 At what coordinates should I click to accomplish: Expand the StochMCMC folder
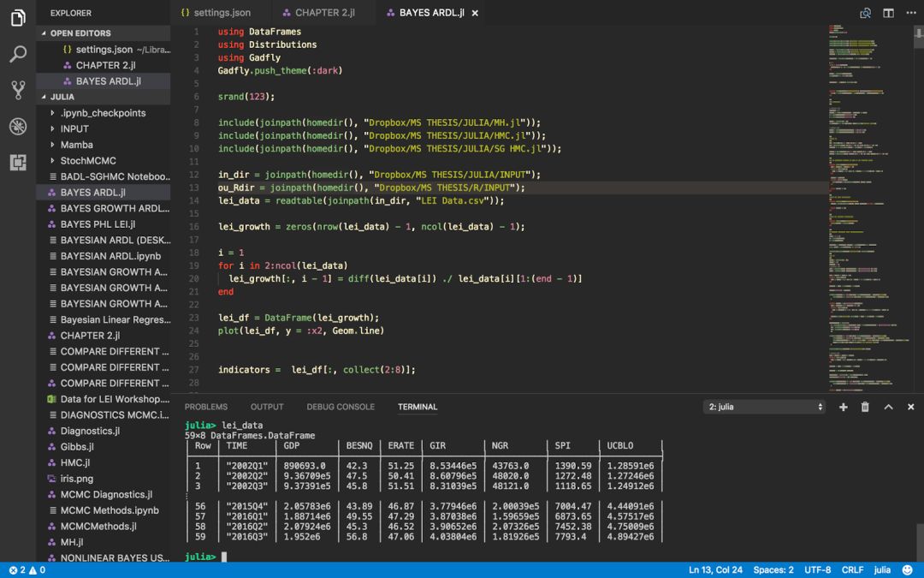[x=87, y=160]
